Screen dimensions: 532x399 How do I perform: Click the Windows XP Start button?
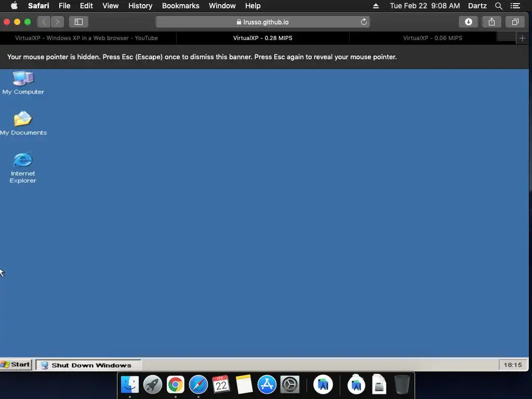pyautogui.click(x=16, y=364)
